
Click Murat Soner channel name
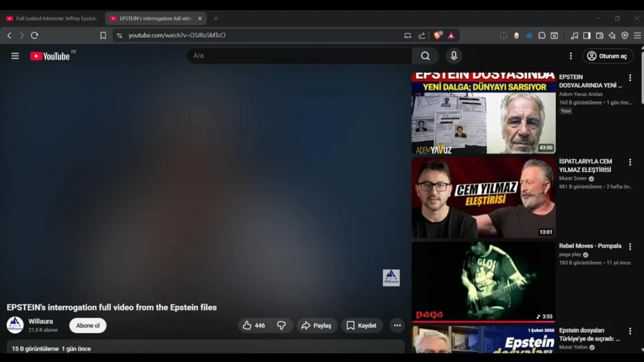point(573,178)
